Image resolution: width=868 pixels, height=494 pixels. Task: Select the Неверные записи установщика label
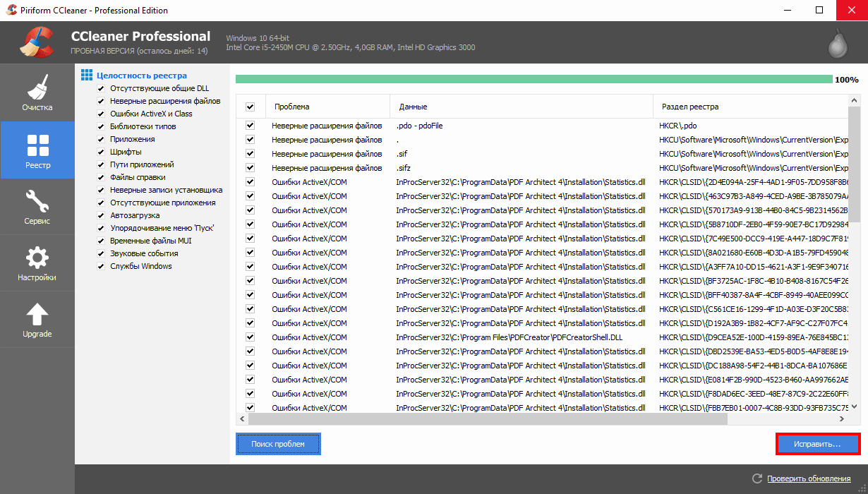coord(166,190)
